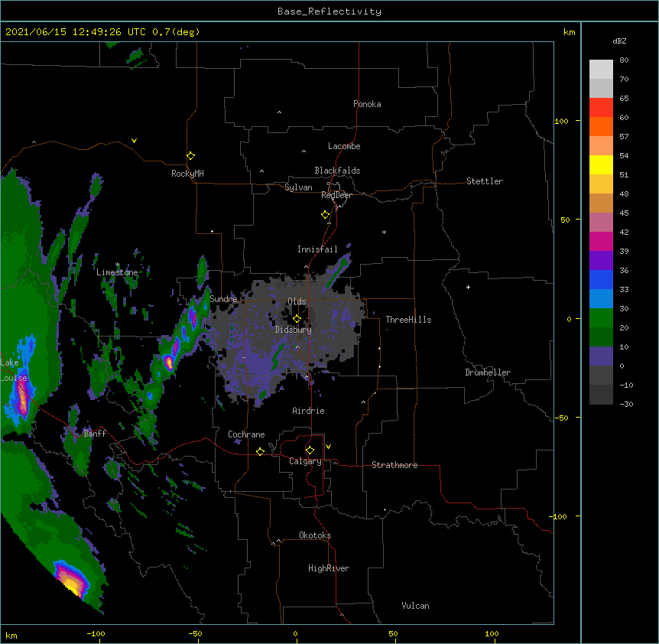Click the asterisk marker above Limestone
Screen dimensions: 659x644
[x=117, y=265]
